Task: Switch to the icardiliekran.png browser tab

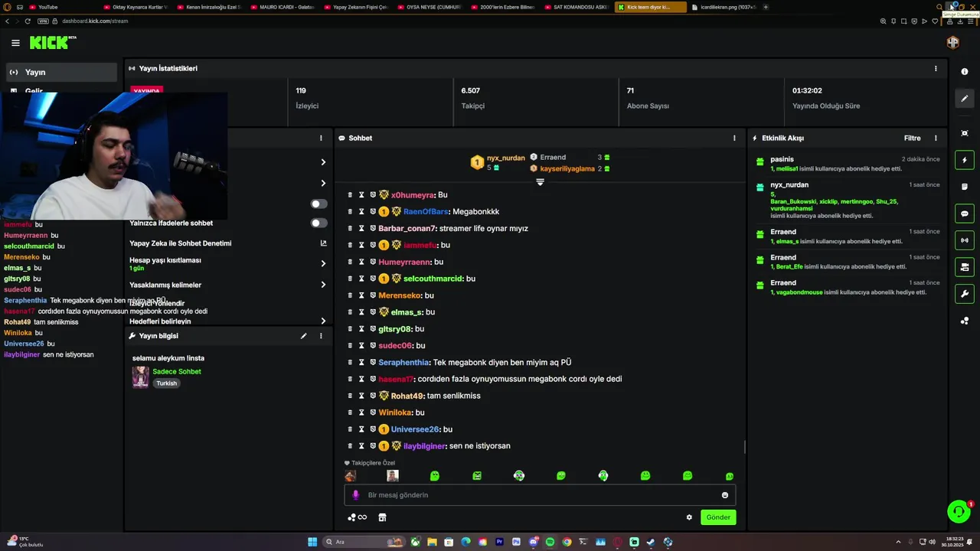Action: point(724,7)
